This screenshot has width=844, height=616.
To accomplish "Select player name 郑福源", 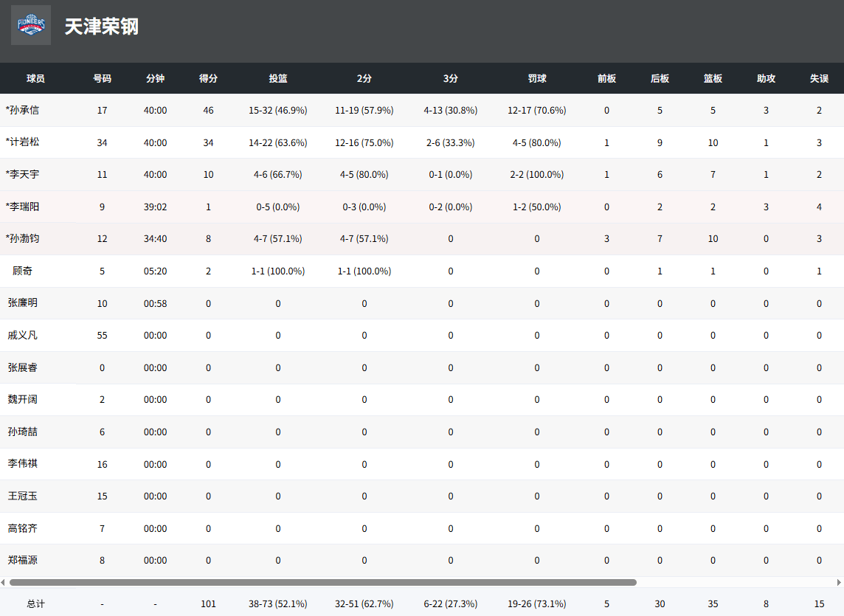I will pos(22,560).
